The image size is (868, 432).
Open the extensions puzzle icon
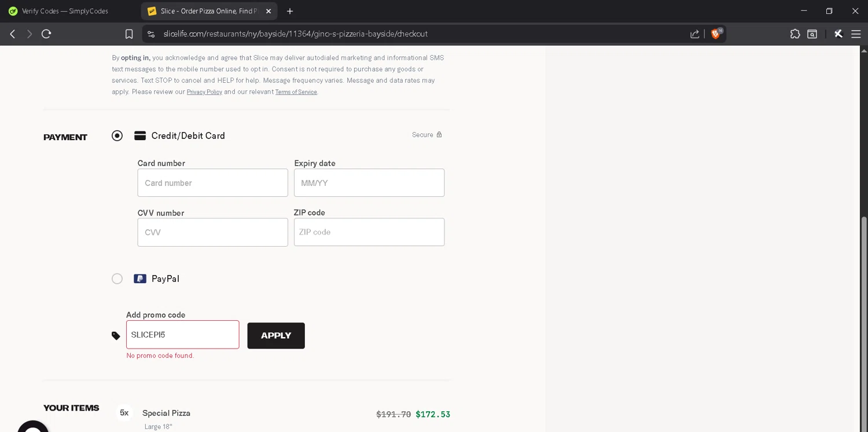coord(795,34)
